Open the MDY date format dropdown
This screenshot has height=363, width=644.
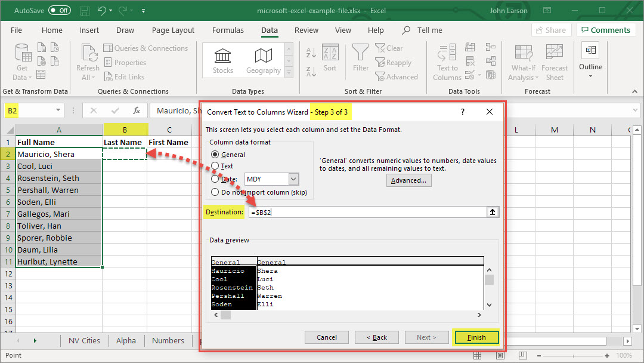(293, 179)
